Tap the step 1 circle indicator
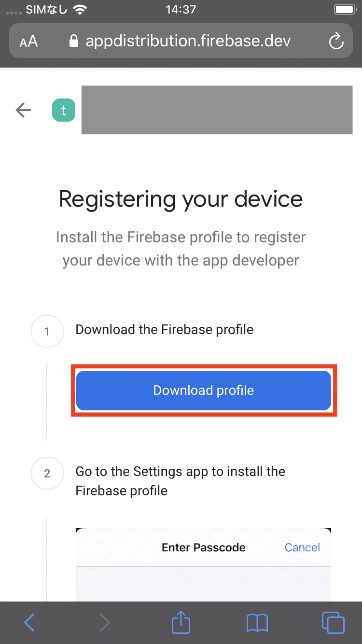This screenshot has height=644, width=362. point(47,332)
